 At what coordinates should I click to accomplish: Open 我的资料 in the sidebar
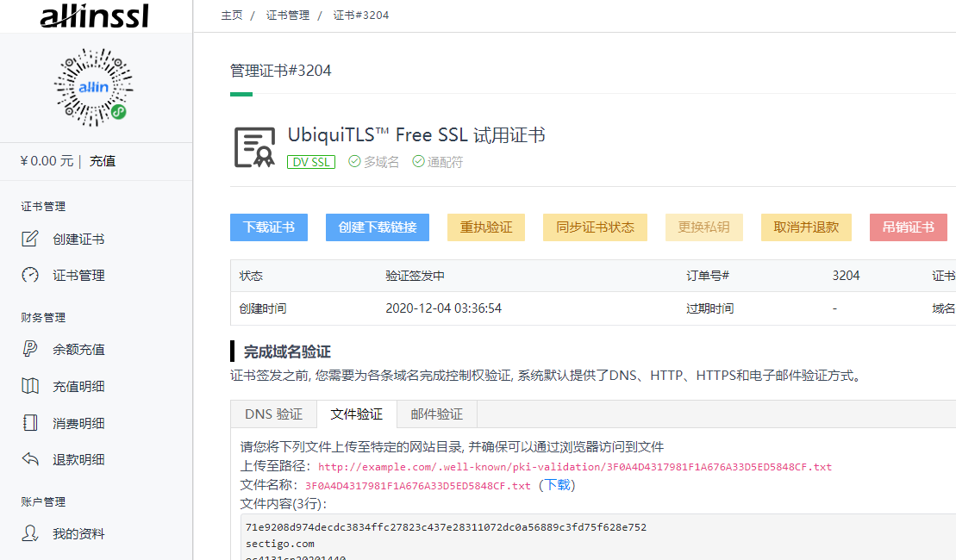(78, 534)
